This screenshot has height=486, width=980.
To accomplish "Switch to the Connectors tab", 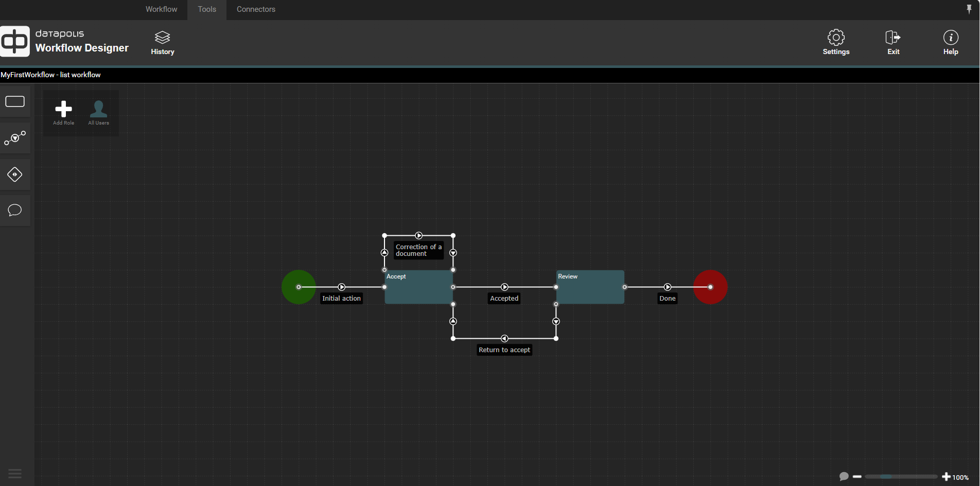I will coord(256,9).
